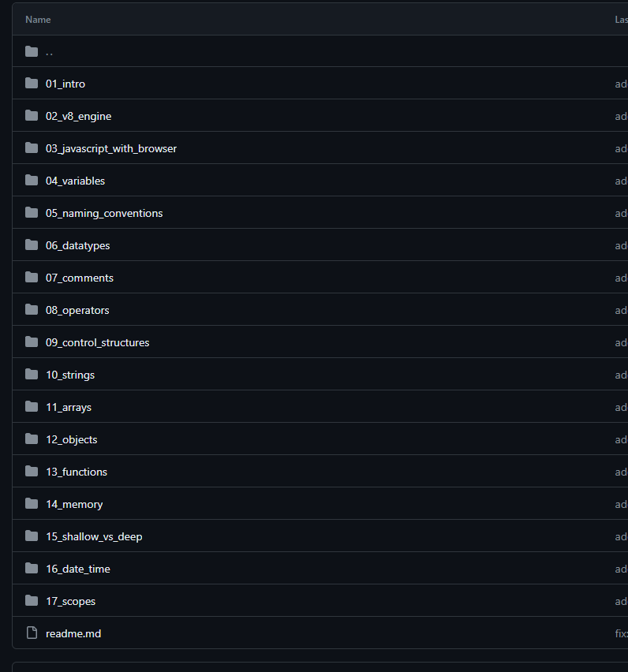Screen dimensions: 628x672
Task: Click the folder icon next to 11_arrays
Action: (32, 407)
